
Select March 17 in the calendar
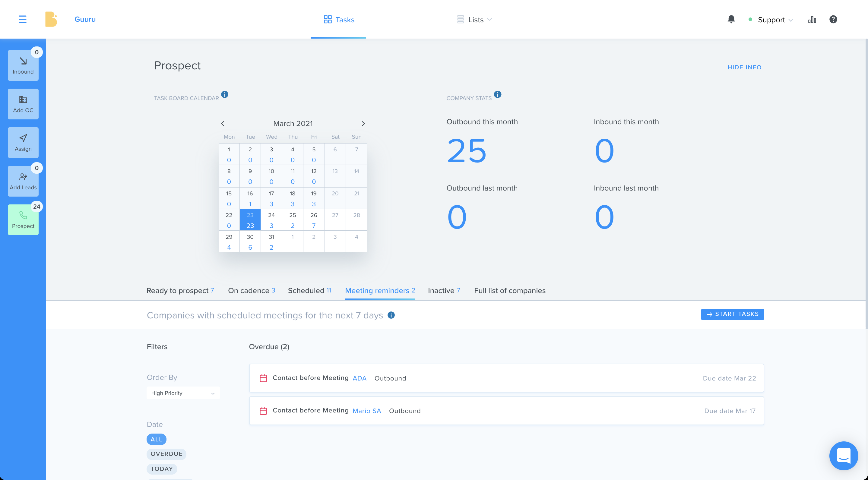tap(271, 198)
